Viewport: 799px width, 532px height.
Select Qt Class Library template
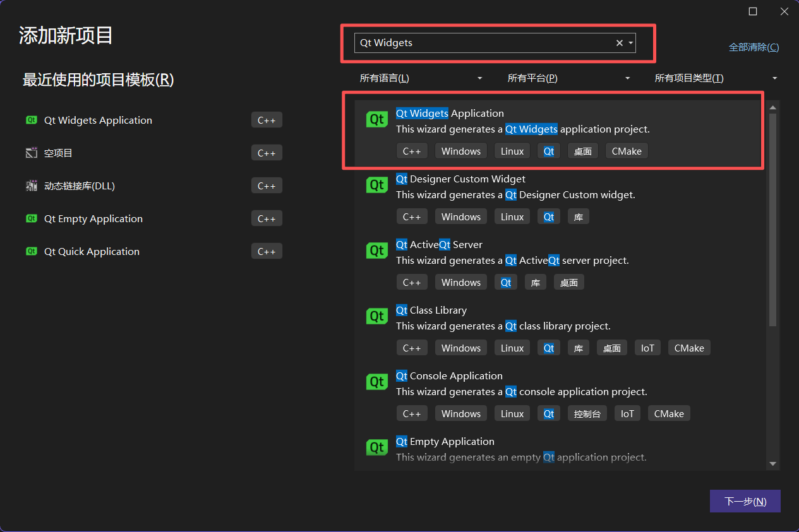point(559,330)
